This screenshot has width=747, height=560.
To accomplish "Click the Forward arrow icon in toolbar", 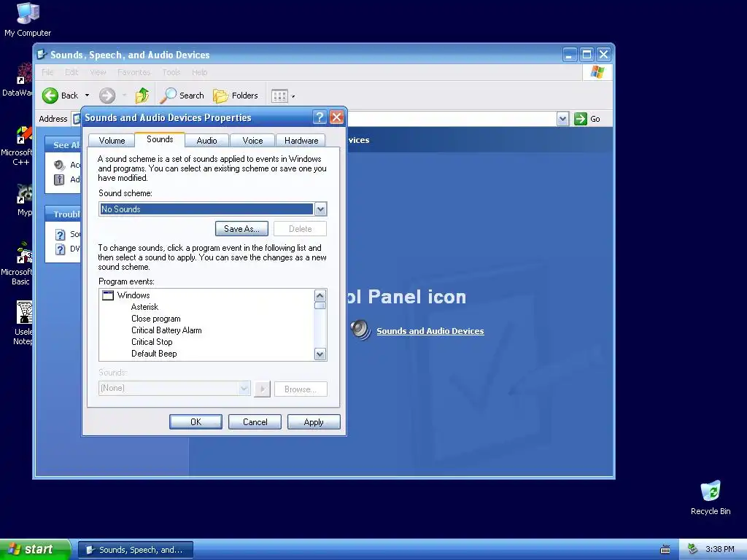I will pyautogui.click(x=107, y=96).
